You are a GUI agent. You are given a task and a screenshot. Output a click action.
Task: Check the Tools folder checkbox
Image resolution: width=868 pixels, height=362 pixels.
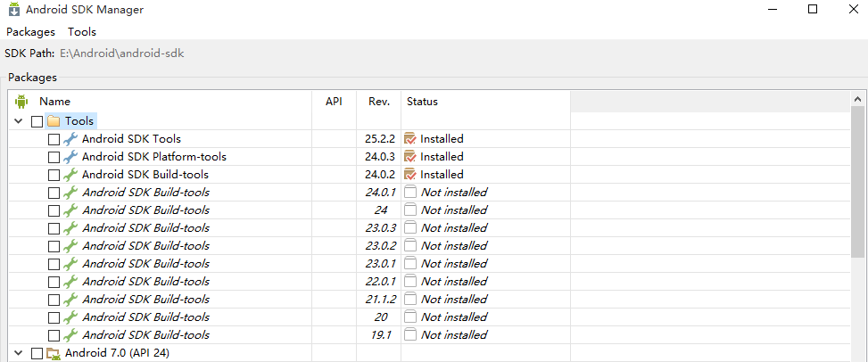pos(37,121)
